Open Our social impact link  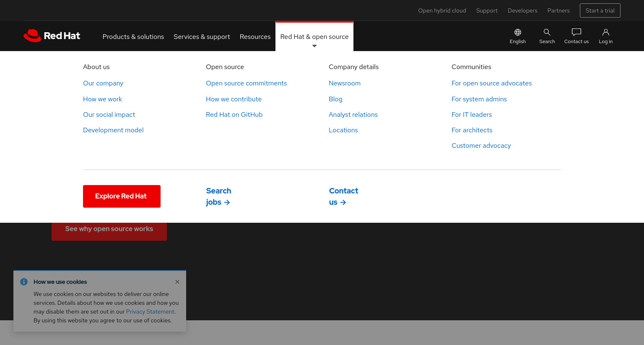[109, 115]
